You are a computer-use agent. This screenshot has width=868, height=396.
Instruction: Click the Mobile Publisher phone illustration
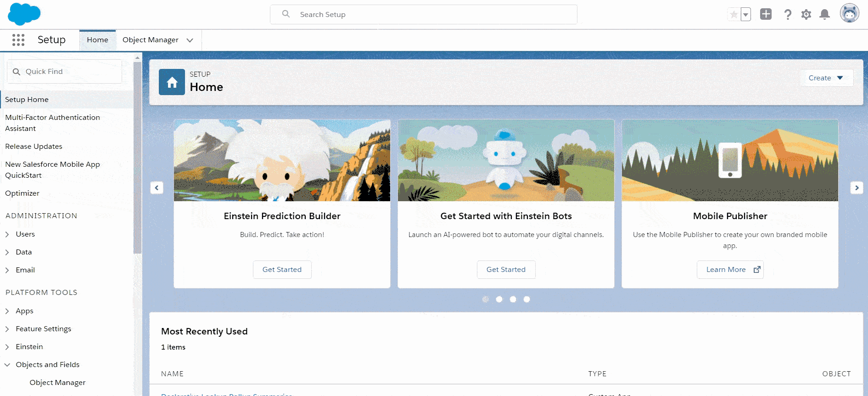click(x=730, y=160)
